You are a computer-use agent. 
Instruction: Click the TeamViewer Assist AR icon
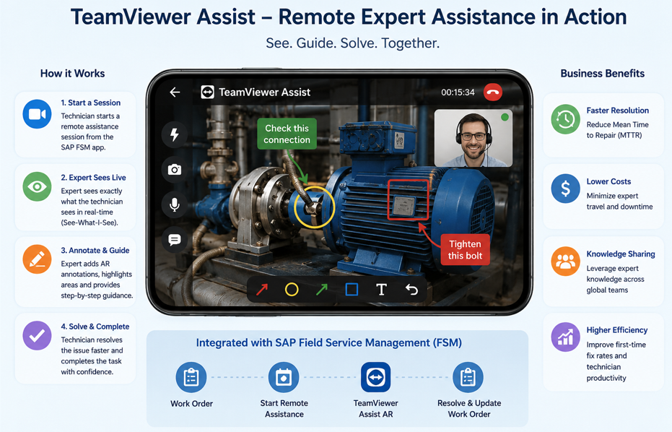(x=375, y=377)
